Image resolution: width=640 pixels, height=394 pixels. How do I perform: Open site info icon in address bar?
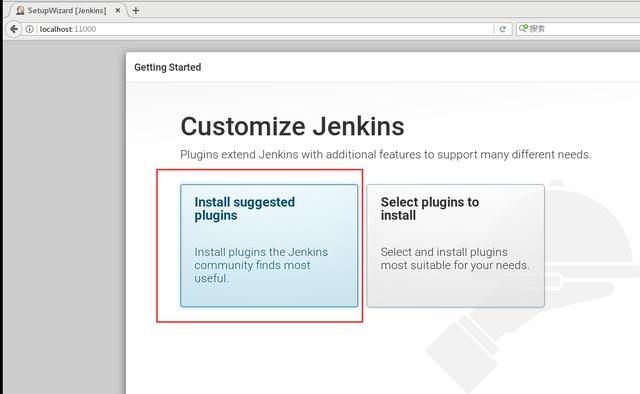[29, 29]
